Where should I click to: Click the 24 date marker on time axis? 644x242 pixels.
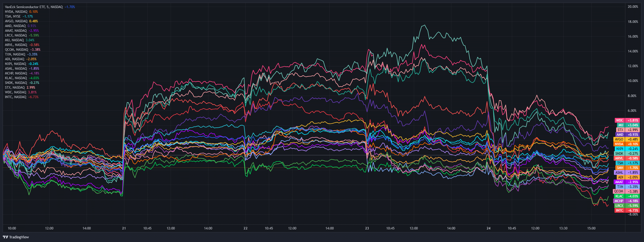488,228
